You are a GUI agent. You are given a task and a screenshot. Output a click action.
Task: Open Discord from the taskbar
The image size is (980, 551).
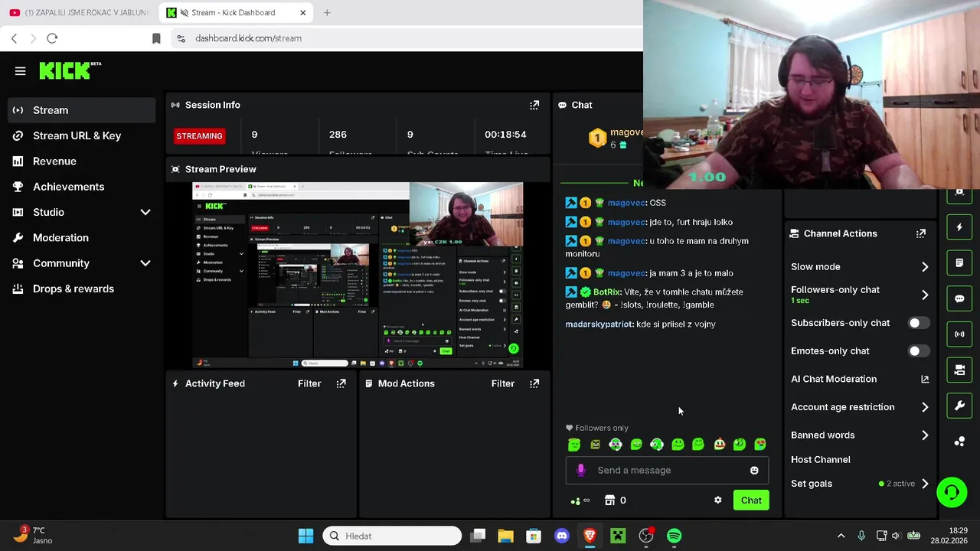[x=562, y=536]
